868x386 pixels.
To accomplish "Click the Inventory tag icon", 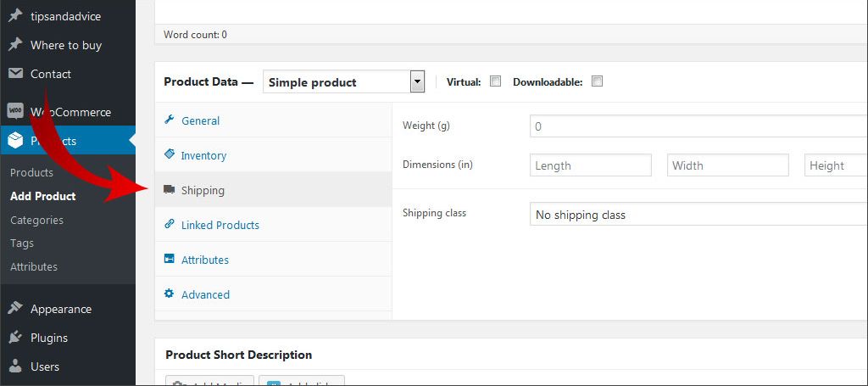I will 169,155.
